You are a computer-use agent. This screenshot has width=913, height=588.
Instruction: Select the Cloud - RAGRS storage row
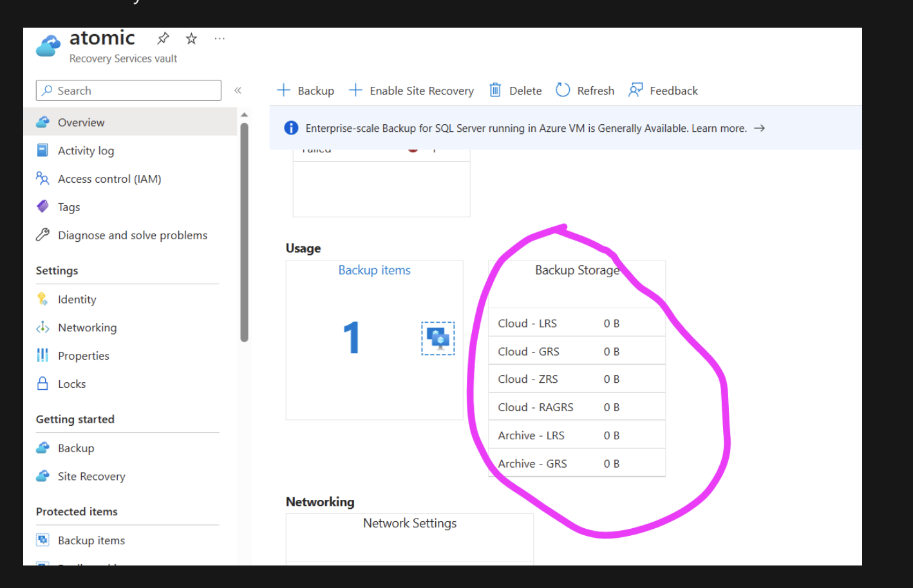point(577,407)
